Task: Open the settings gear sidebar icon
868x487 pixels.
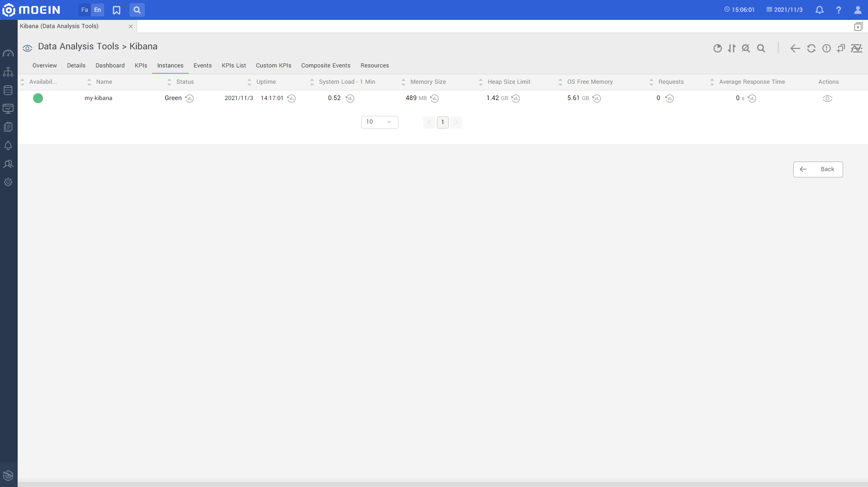Action: [8, 182]
